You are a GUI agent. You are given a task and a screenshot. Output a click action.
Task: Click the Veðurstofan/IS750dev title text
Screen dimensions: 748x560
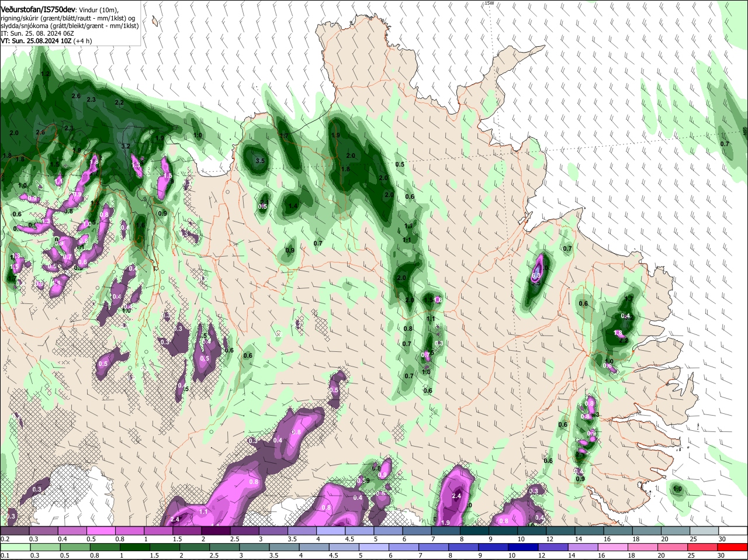[38, 9]
